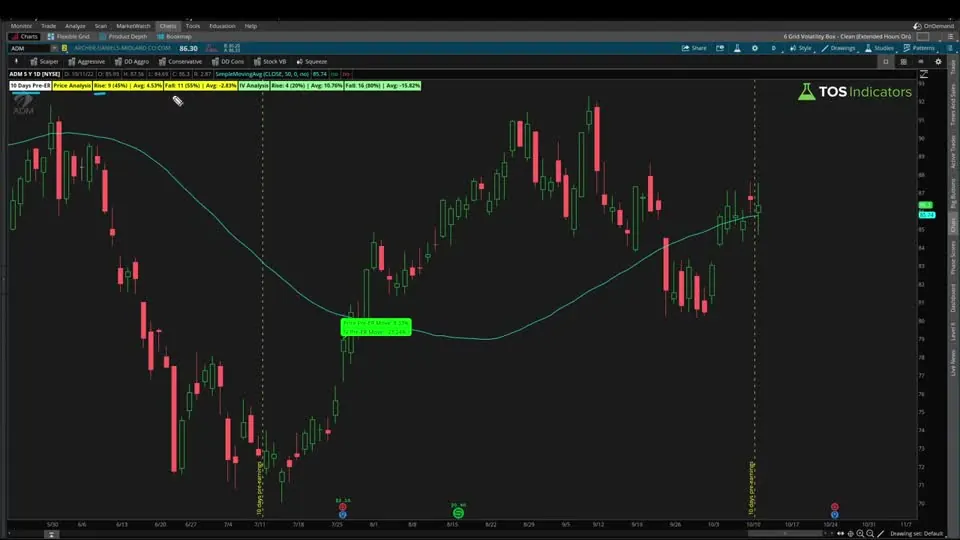The width and height of the screenshot is (960, 540).
Task: Click the ADM symbol input field
Action: click(x=29, y=48)
